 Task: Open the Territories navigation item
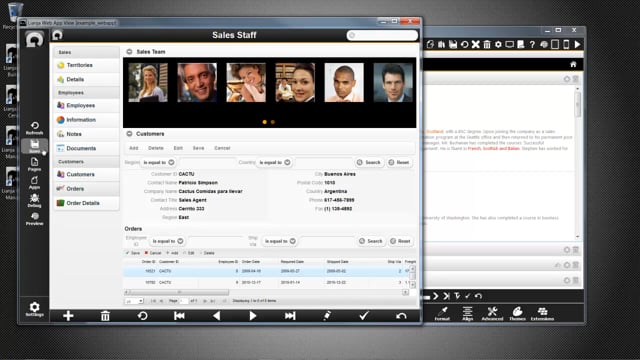pyautogui.click(x=86, y=65)
